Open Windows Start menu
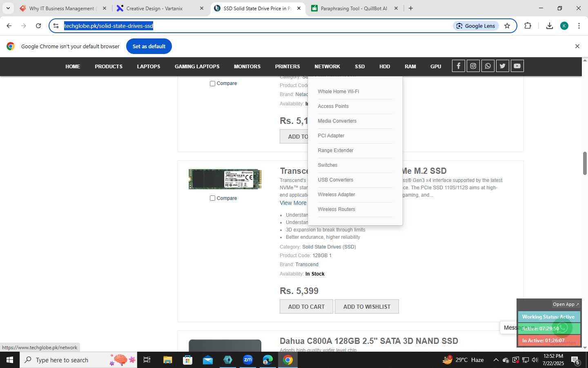Image resolution: width=588 pixels, height=368 pixels. (x=10, y=360)
